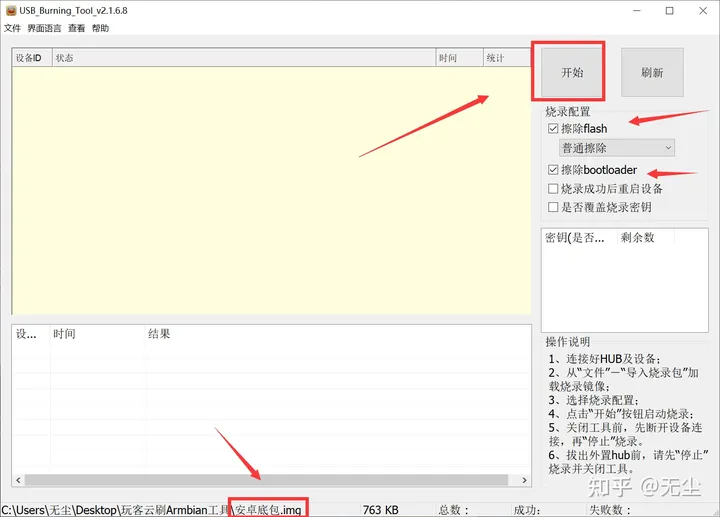Toggle the 擦除bootloader checkbox

(x=554, y=170)
